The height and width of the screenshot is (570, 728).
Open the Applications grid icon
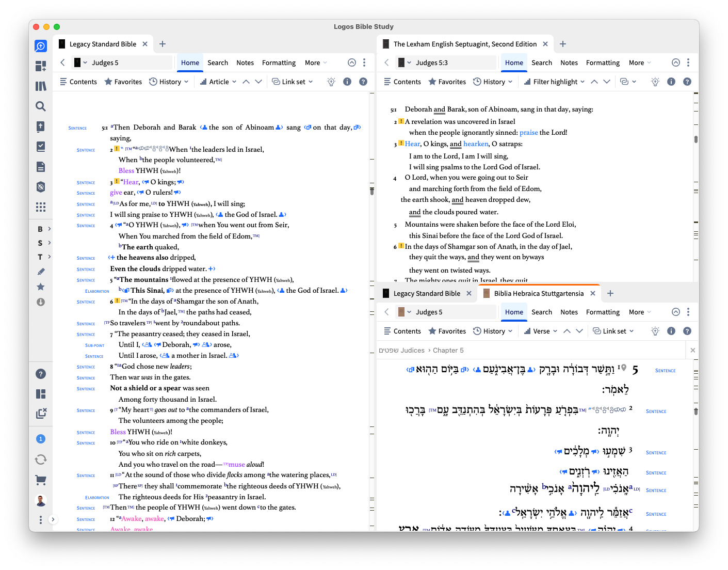[x=41, y=207]
